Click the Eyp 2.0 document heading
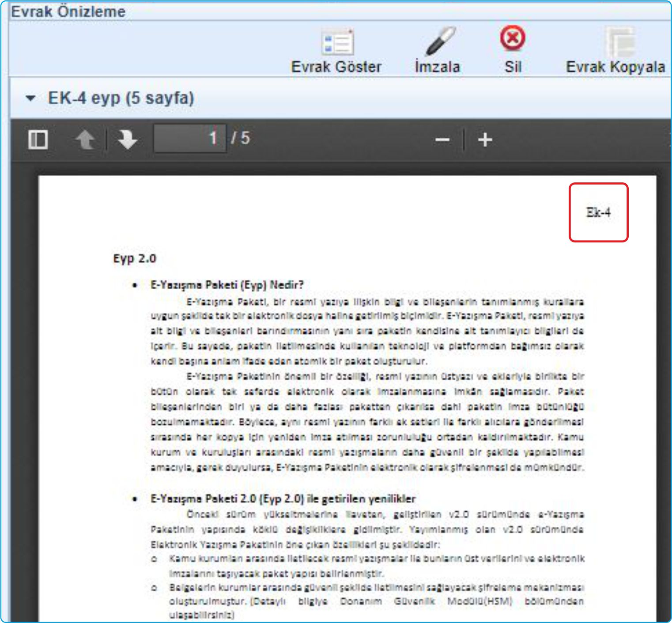672x623 pixels. pyautogui.click(x=135, y=258)
